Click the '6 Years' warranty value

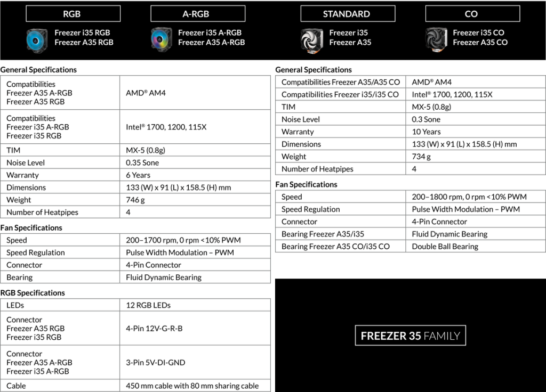(138, 175)
